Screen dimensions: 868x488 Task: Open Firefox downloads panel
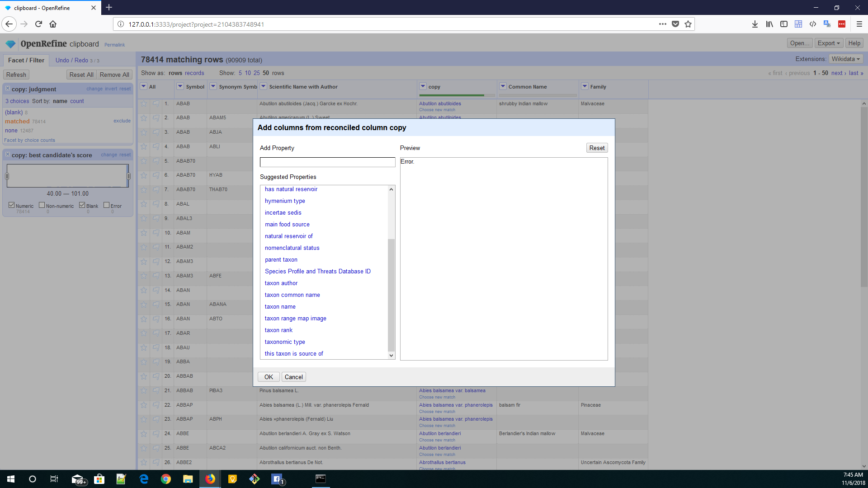coord(755,24)
